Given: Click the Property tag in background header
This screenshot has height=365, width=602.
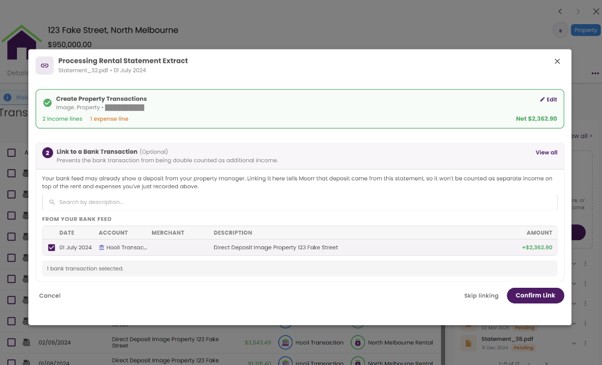Looking at the screenshot, I should click(585, 30).
